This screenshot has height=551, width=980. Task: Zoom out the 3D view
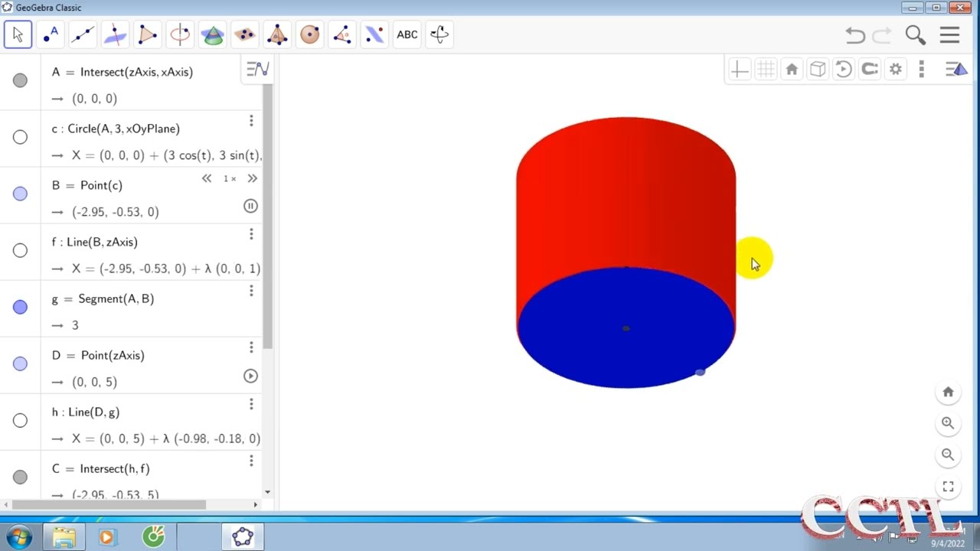(x=948, y=455)
